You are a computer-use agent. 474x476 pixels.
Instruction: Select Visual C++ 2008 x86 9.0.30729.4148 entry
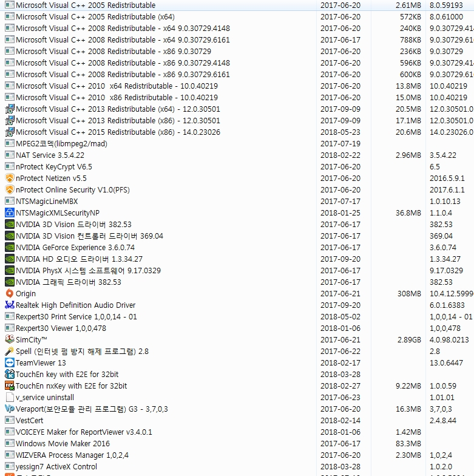point(123,63)
